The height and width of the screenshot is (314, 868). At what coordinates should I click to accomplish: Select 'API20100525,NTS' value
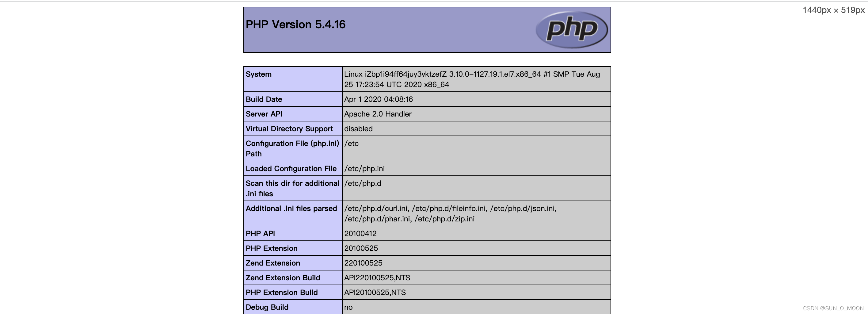click(375, 293)
